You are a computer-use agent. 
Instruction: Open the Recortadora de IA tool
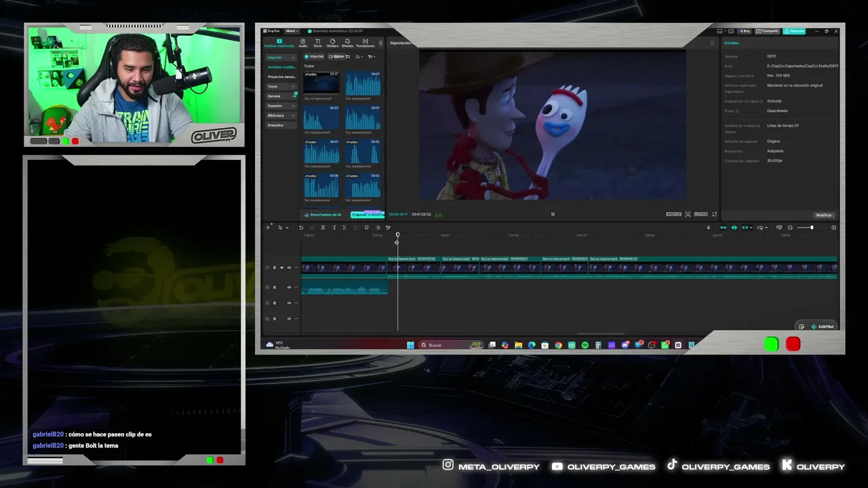pyautogui.click(x=323, y=215)
